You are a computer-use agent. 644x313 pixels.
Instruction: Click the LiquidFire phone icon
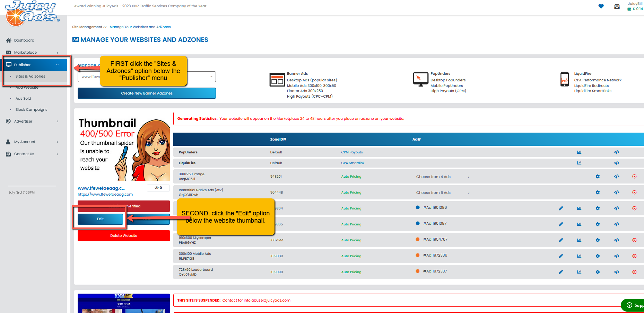click(x=565, y=79)
